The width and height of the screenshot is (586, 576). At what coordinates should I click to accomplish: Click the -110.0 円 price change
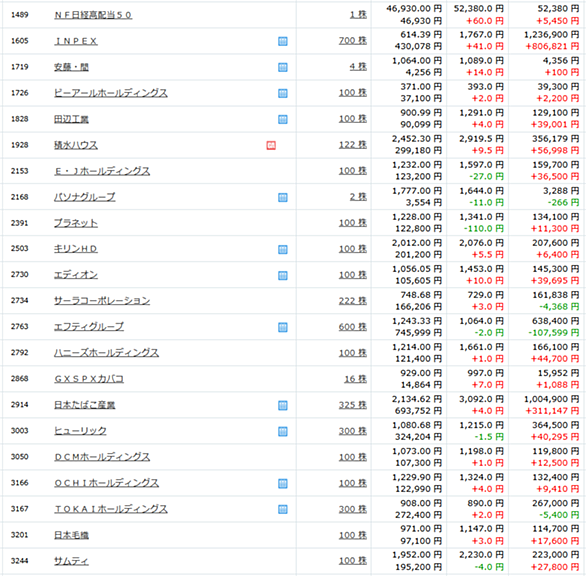coord(484,229)
